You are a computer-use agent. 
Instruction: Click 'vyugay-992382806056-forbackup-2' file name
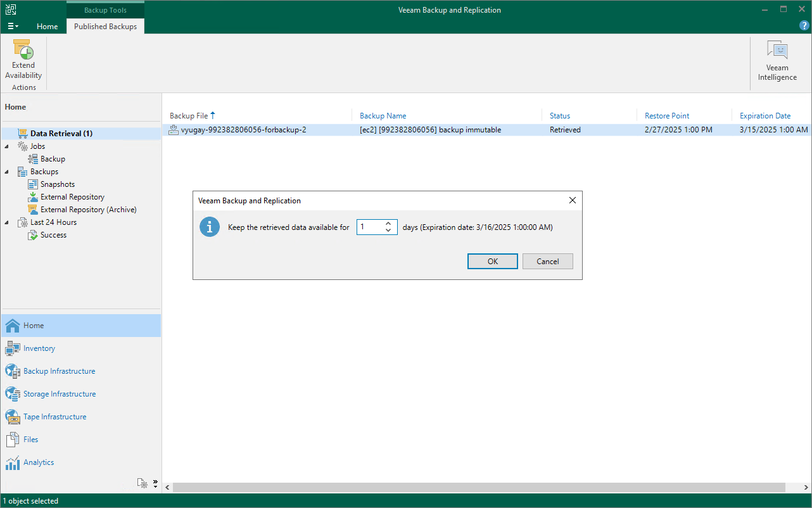coord(244,130)
